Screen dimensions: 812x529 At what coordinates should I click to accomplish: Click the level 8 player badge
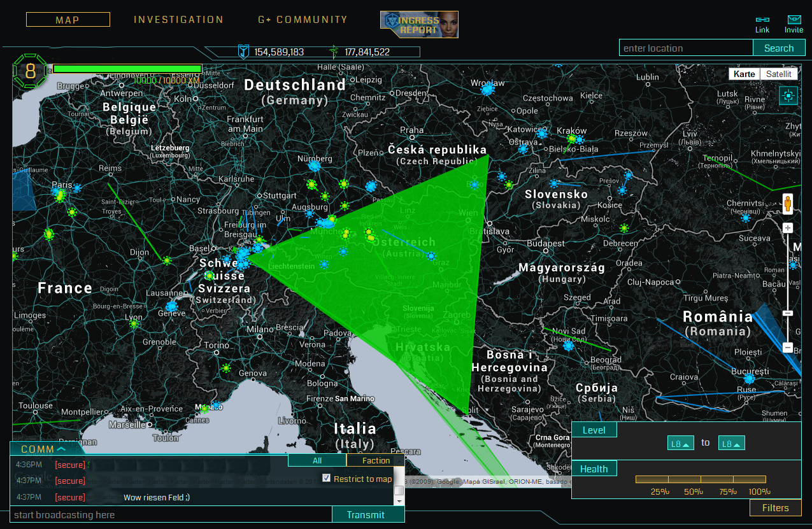[x=31, y=71]
